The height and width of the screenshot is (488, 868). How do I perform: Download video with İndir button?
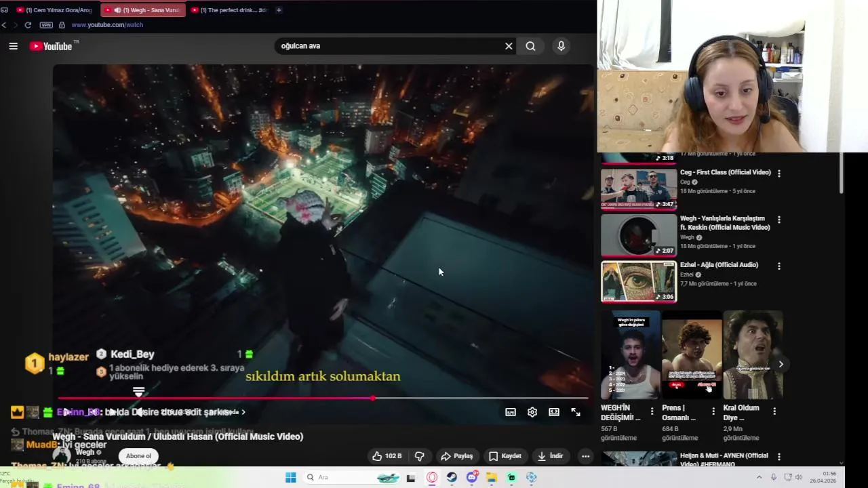click(550, 456)
